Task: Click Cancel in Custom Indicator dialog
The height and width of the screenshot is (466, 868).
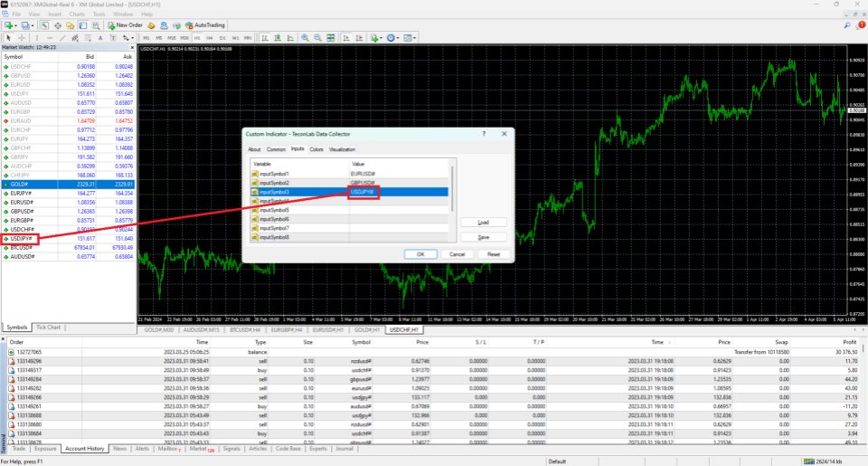Action: pos(458,254)
